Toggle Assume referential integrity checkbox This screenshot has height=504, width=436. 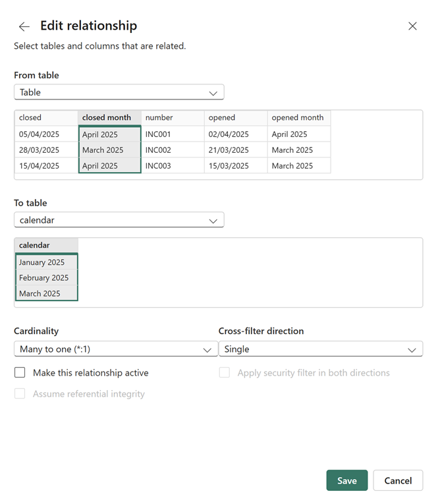(x=20, y=394)
